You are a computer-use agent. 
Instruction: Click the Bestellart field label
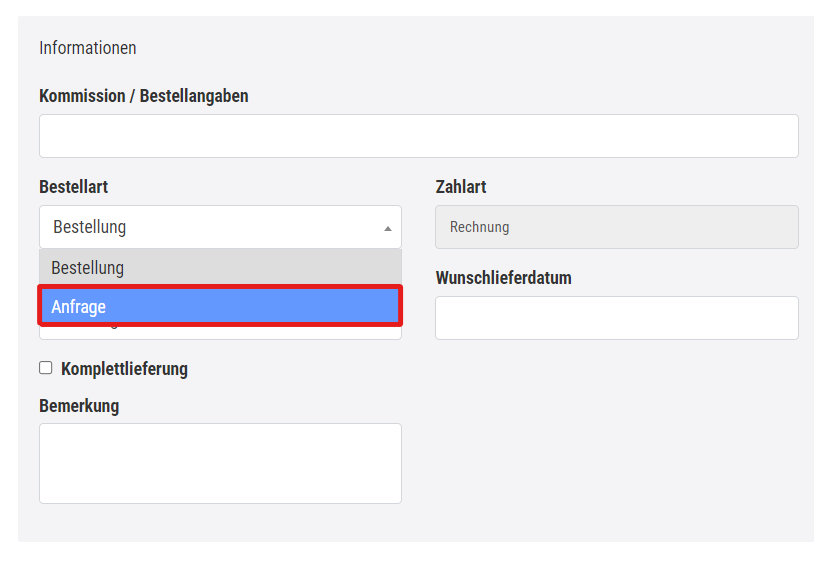click(73, 187)
